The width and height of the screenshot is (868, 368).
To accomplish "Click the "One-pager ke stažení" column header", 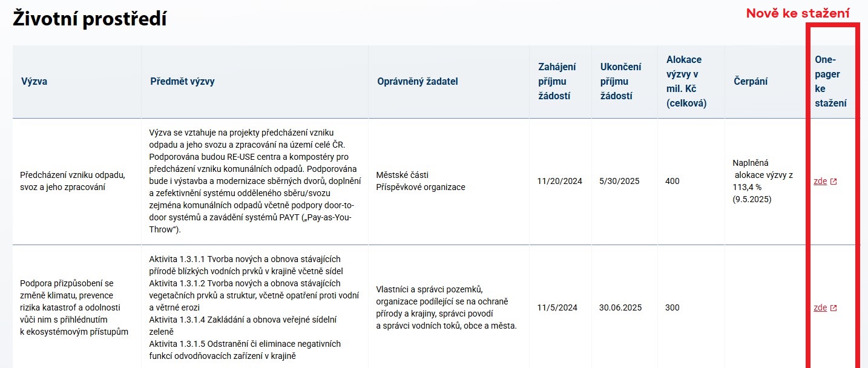I will tap(830, 82).
